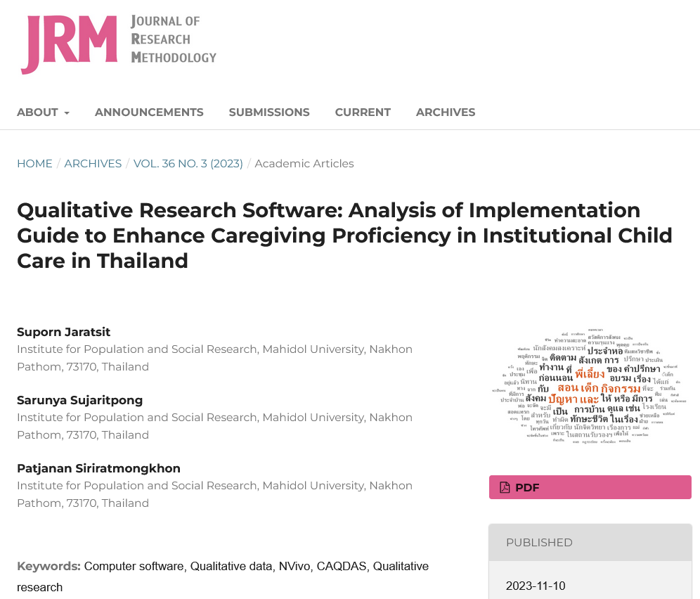Select author name Sarunya Sujaritpong
The image size is (700, 599).
[79, 400]
